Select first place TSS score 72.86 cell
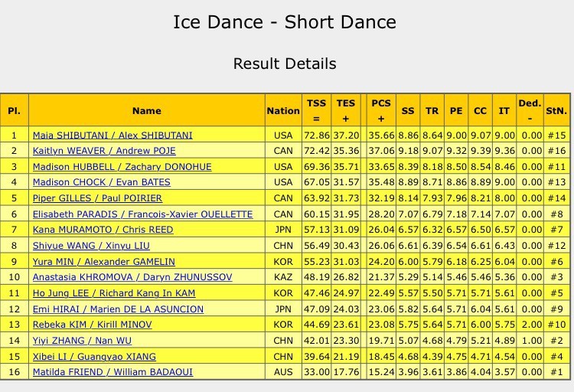574x392 pixels. click(x=317, y=136)
